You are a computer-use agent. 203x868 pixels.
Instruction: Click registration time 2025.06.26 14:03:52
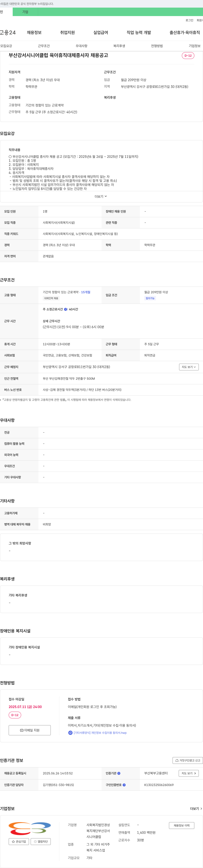click(x=58, y=773)
